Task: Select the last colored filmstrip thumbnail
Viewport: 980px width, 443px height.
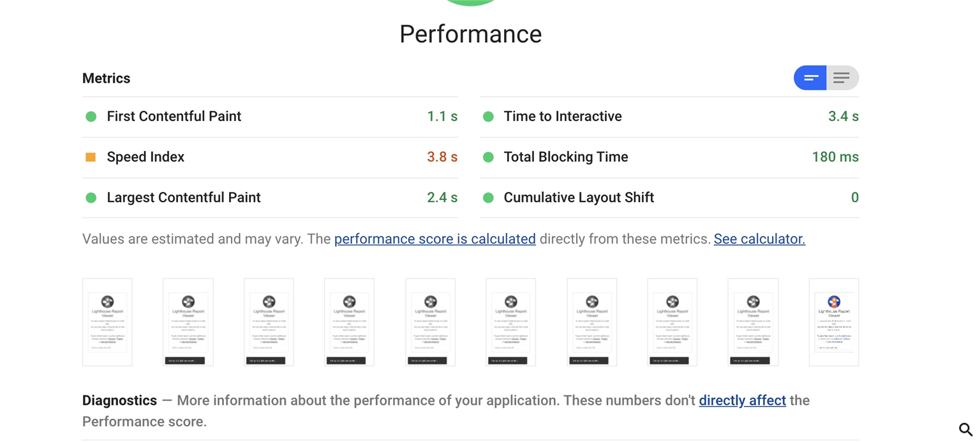Action: [833, 322]
